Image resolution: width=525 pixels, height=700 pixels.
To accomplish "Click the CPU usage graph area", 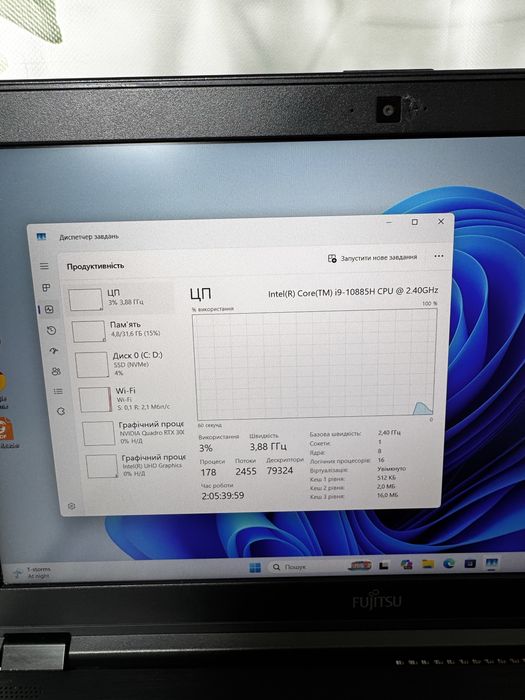I will click(x=314, y=364).
